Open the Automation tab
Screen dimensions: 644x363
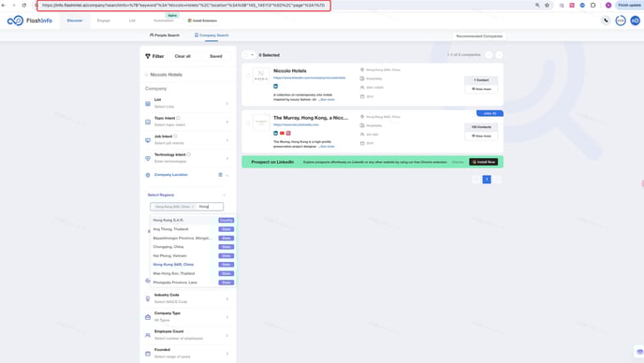(164, 21)
